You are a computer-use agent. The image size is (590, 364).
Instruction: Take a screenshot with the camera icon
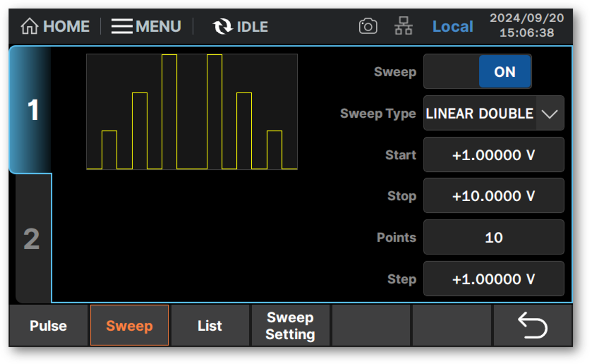(368, 27)
